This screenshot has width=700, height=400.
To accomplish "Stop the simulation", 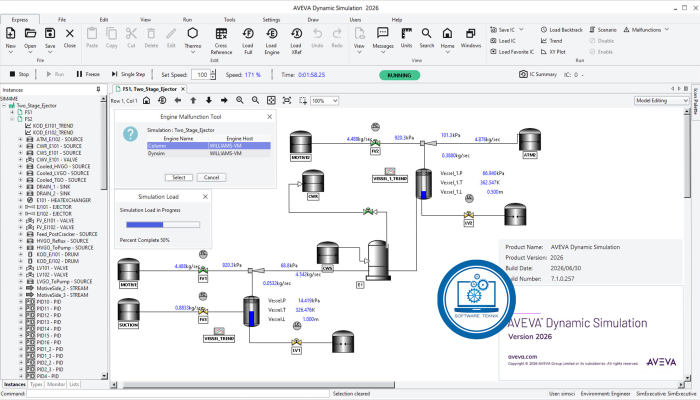I will pos(19,75).
